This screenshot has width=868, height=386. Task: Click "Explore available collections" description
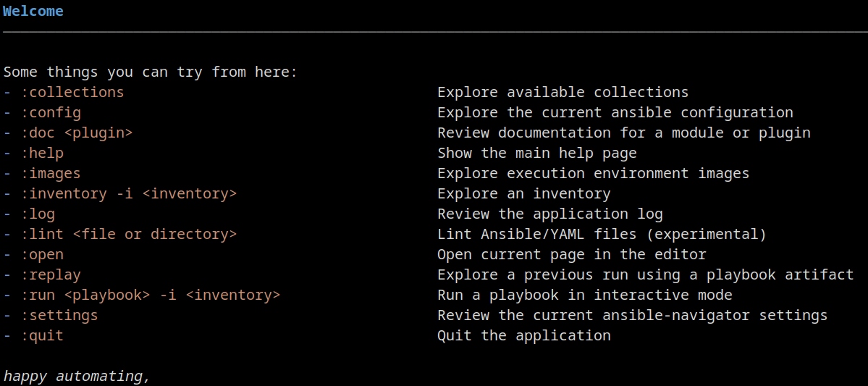[563, 92]
